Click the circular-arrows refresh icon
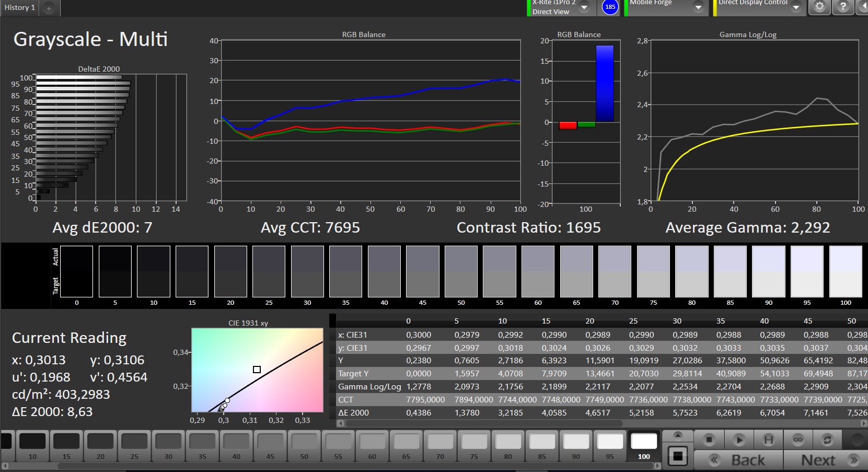 (827, 440)
